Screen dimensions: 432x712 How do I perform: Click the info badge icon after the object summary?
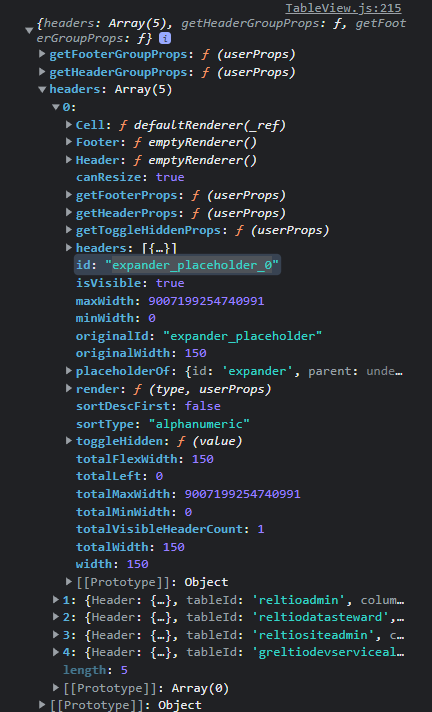point(165,39)
